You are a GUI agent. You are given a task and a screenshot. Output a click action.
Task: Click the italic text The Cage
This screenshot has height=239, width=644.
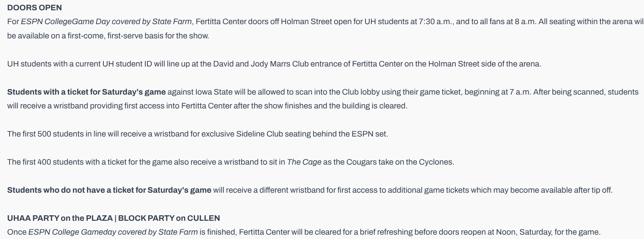click(x=304, y=162)
